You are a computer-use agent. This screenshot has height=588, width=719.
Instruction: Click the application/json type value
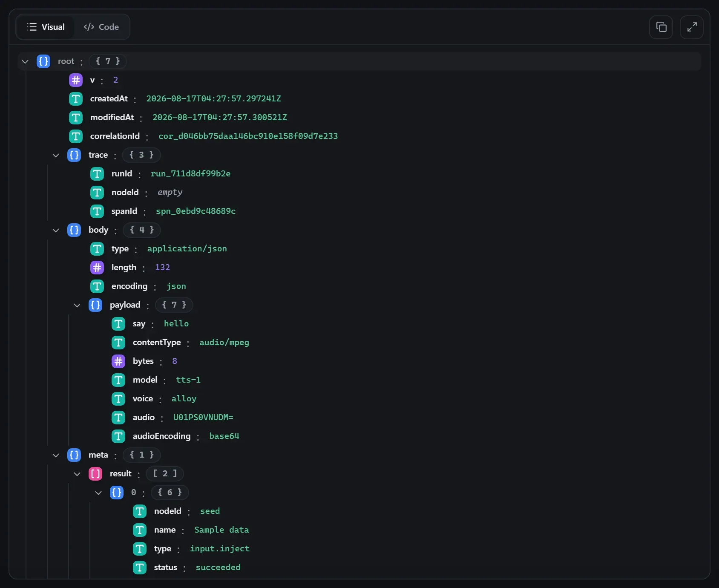pyautogui.click(x=187, y=249)
